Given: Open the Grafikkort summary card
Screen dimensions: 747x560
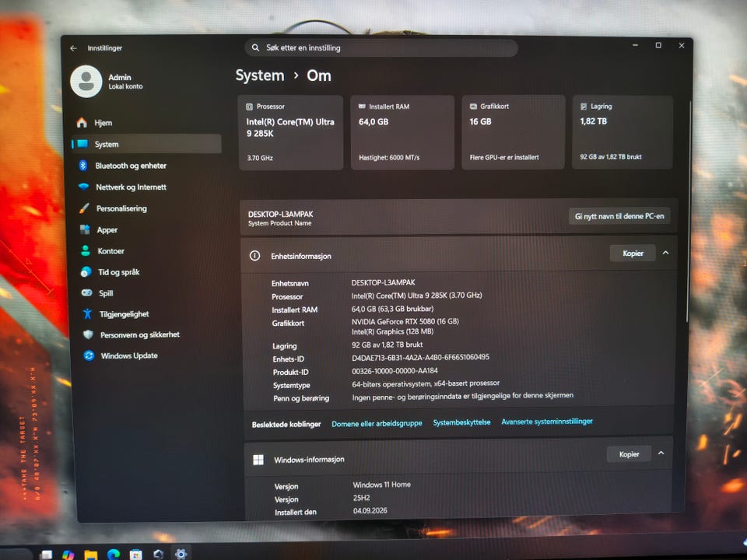Looking at the screenshot, I should 513,132.
